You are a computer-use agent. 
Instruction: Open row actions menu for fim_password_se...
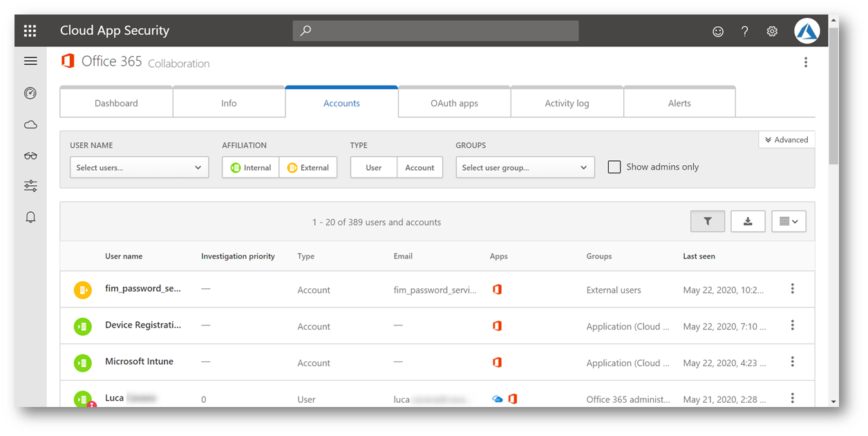(793, 289)
